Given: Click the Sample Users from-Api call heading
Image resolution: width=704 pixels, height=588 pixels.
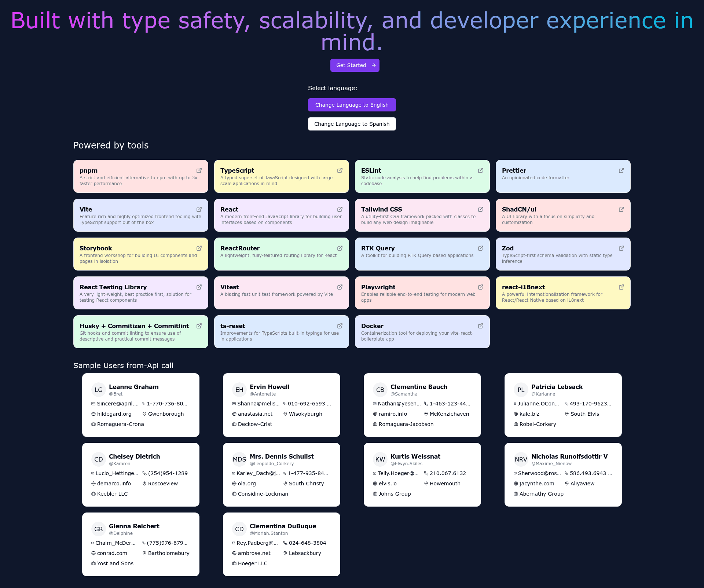Looking at the screenshot, I should pos(123,365).
